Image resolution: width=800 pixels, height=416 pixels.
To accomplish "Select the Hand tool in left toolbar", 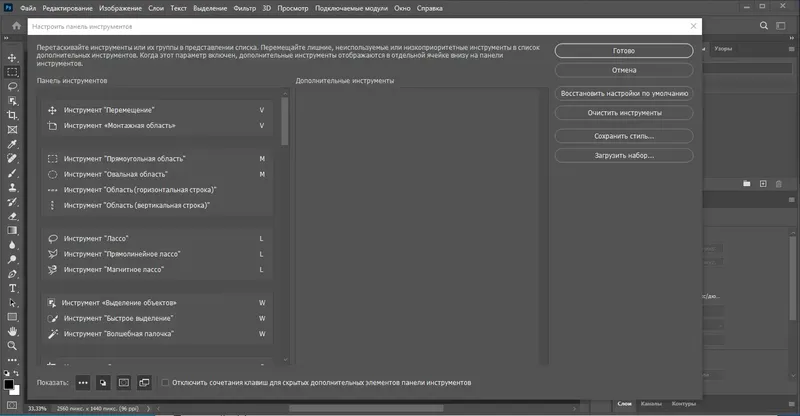I will click(12, 331).
